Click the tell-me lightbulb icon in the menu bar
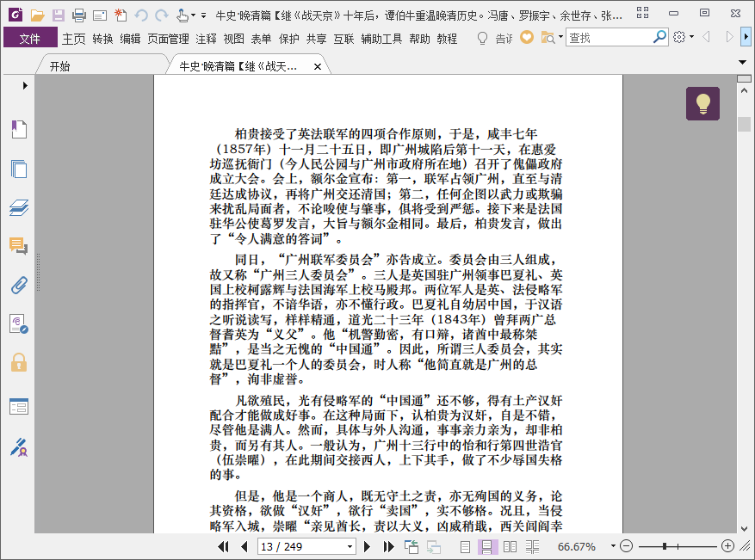The width and height of the screenshot is (755, 560). (482, 38)
